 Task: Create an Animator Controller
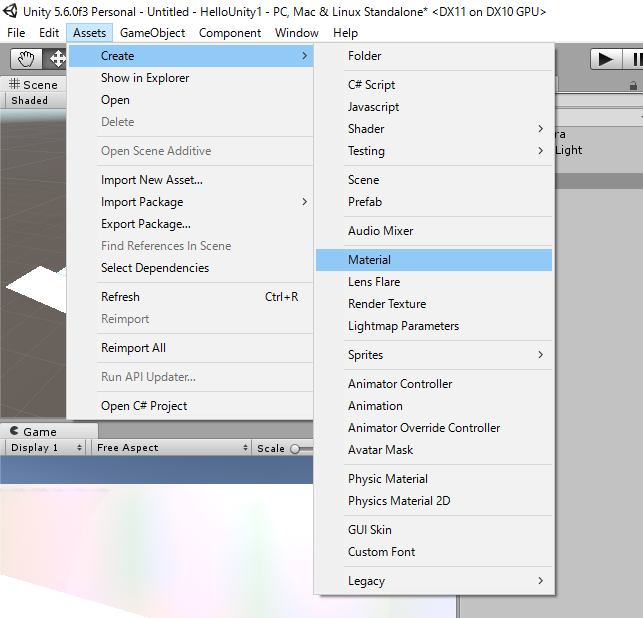(434, 384)
